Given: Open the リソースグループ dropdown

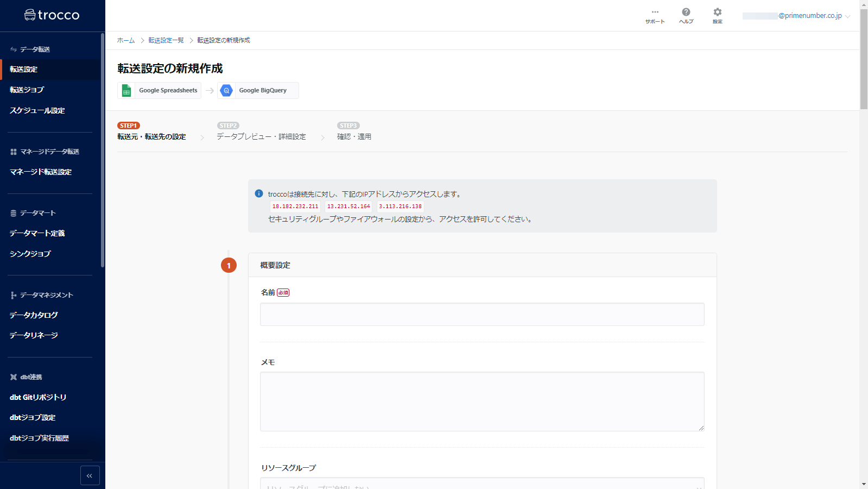Looking at the screenshot, I should tap(482, 483).
